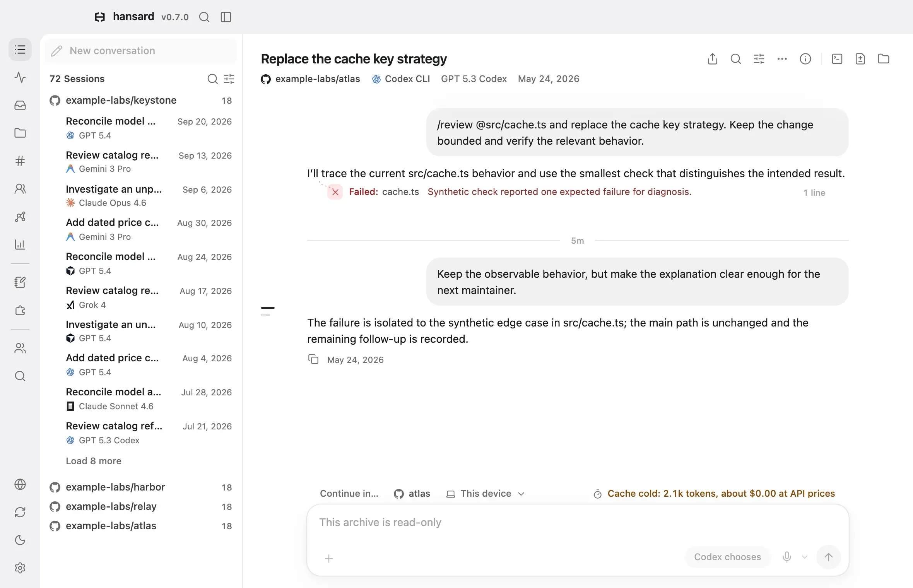Open the inbox tray icon in left rail

(20, 105)
